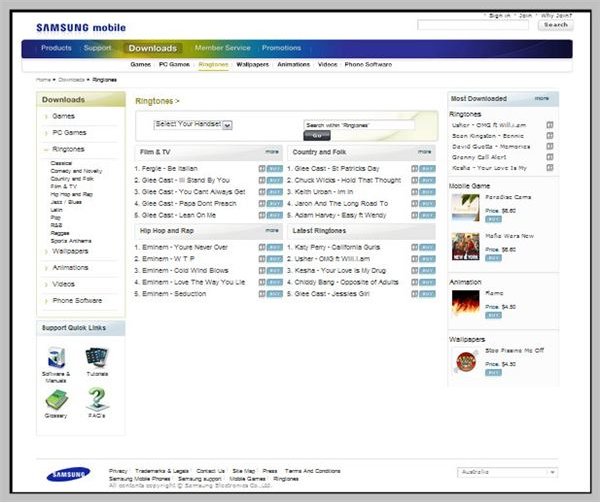The height and width of the screenshot is (503, 600).
Task: Open Software & Manuals quick link icon
Action: tap(56, 357)
